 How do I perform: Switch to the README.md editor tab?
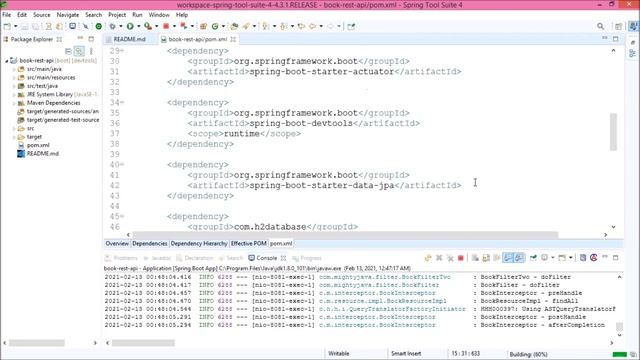pyautogui.click(x=129, y=39)
